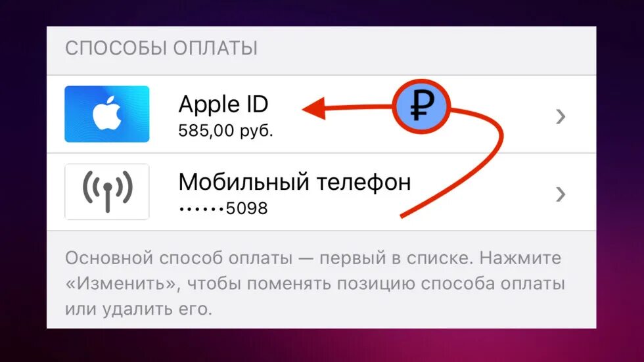Click the masked phone number ending 5098
This screenshot has width=644, height=362.
pyautogui.click(x=223, y=208)
